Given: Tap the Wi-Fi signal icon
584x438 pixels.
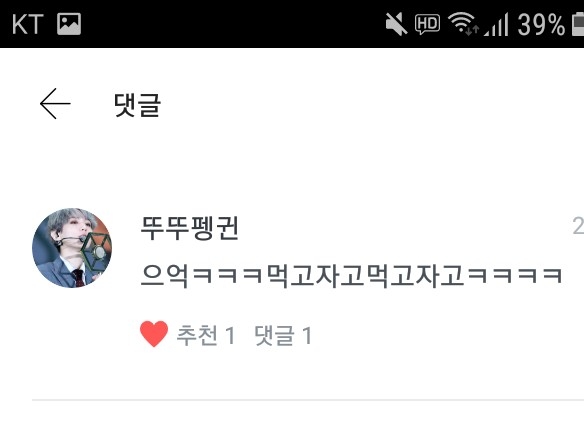Looking at the screenshot, I should (x=463, y=23).
